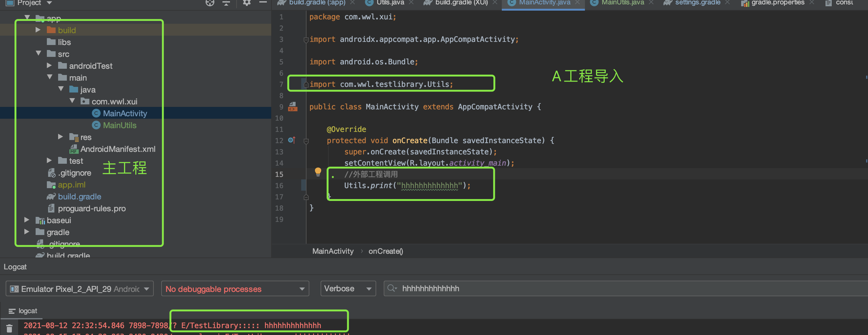This screenshot has height=335, width=868.
Task: Click onCreate() in the breadcrumb bar
Action: (x=386, y=251)
